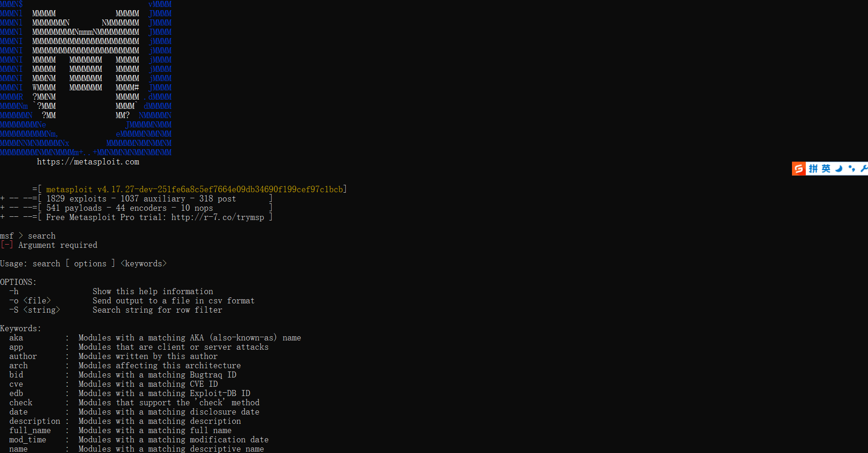Click the 'descriptive name' text
This screenshot has width=868, height=453.
pyautogui.click(x=227, y=449)
